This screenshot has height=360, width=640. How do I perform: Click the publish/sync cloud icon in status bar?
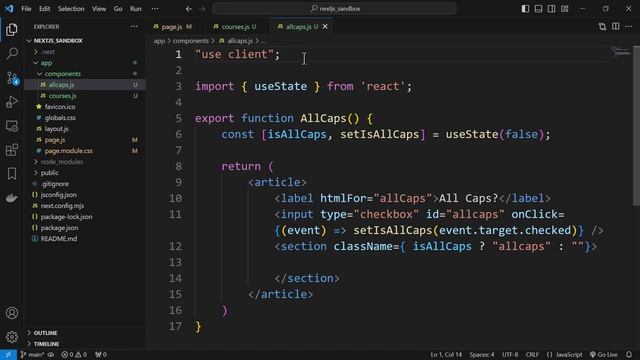point(51,354)
